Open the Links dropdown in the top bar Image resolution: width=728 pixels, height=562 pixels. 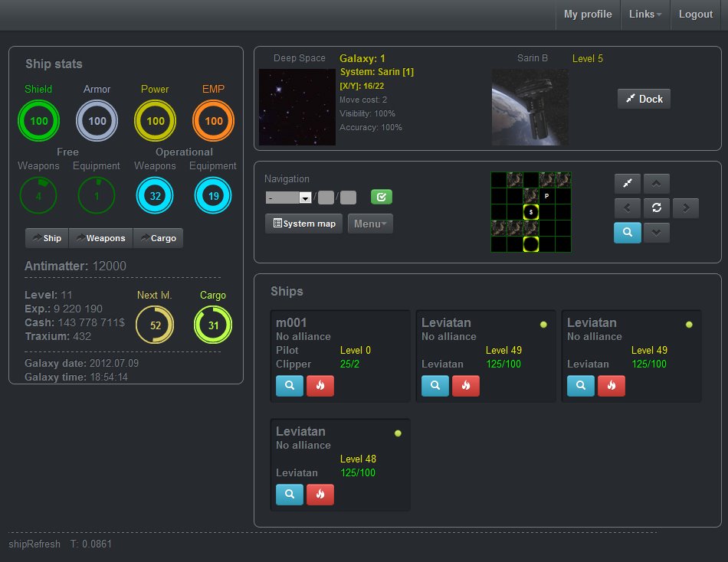pos(645,15)
